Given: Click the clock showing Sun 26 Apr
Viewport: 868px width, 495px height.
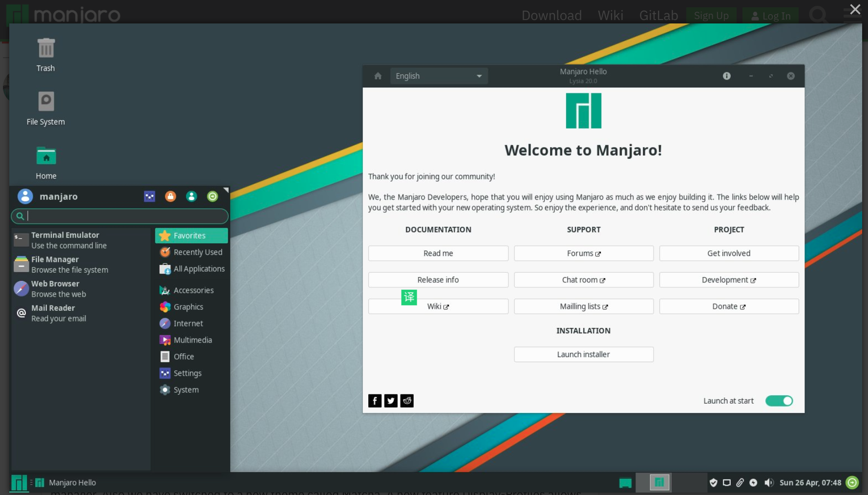Looking at the screenshot, I should 810,483.
